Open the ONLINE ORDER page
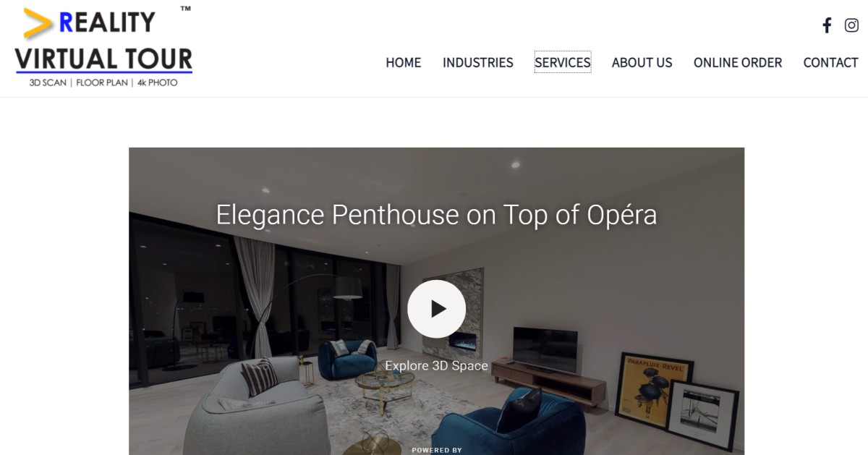 738,63
